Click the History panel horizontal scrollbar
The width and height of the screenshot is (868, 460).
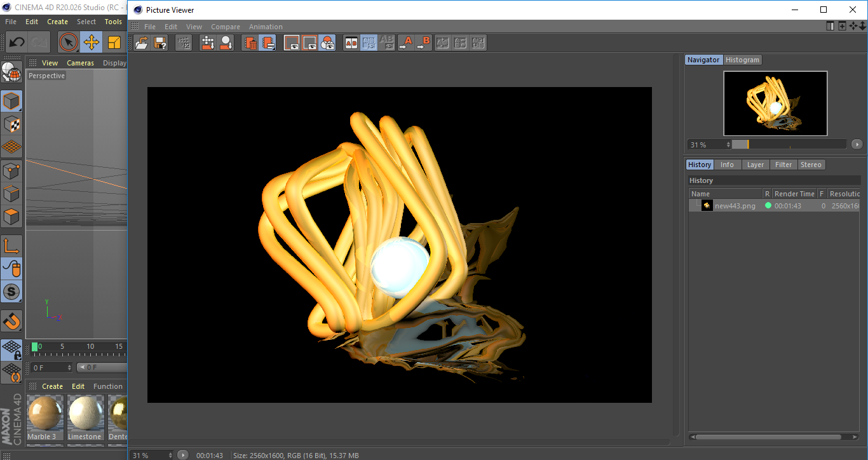pyautogui.click(x=774, y=437)
